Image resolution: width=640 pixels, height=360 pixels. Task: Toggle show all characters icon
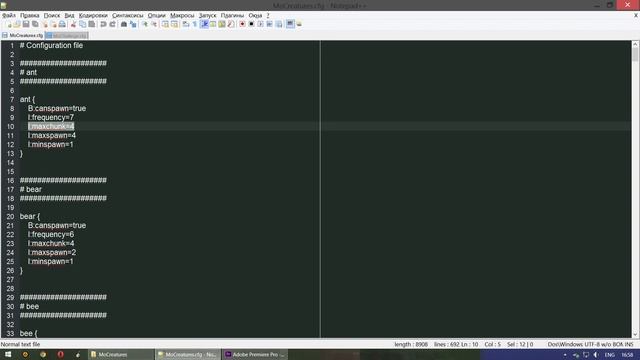195,24
